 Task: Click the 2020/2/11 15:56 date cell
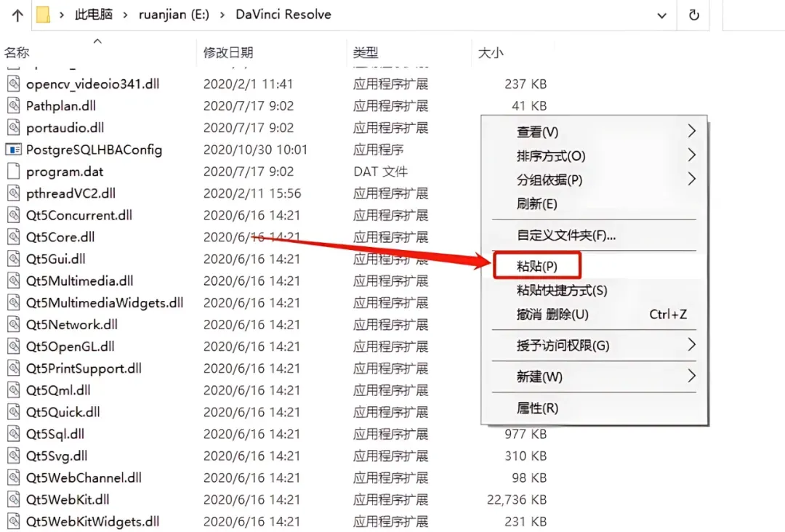(x=252, y=193)
